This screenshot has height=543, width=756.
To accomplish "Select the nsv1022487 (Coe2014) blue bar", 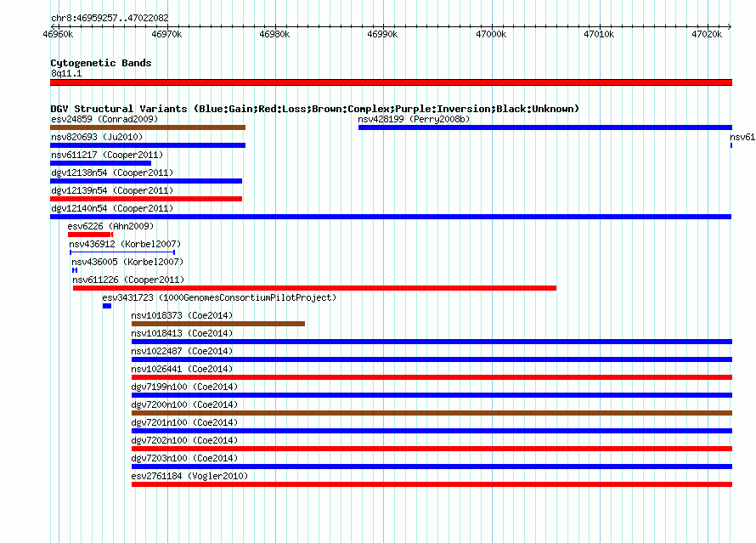I will (x=432, y=359).
